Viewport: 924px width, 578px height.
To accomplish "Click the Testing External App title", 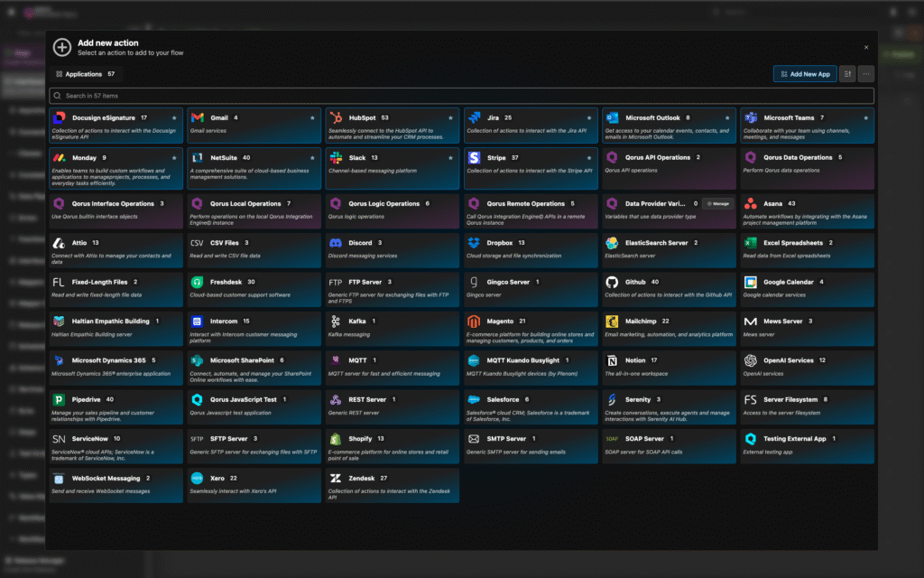I will [795, 439].
